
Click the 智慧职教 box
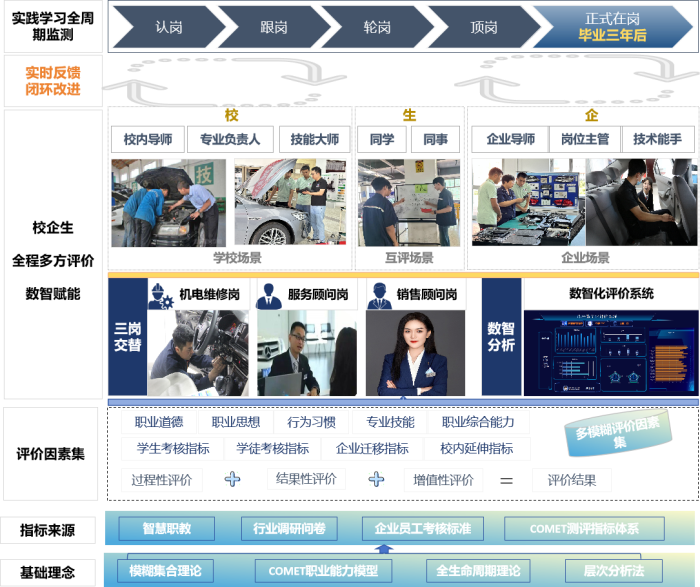point(166,528)
